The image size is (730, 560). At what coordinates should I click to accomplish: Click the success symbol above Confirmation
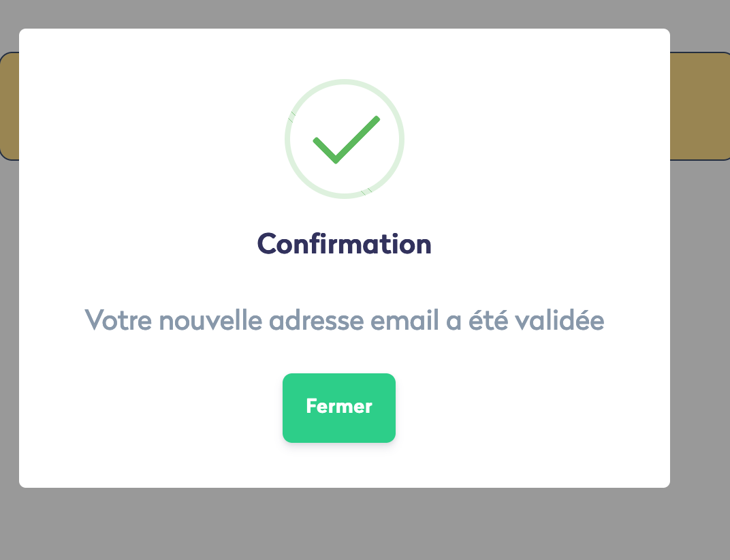click(344, 140)
